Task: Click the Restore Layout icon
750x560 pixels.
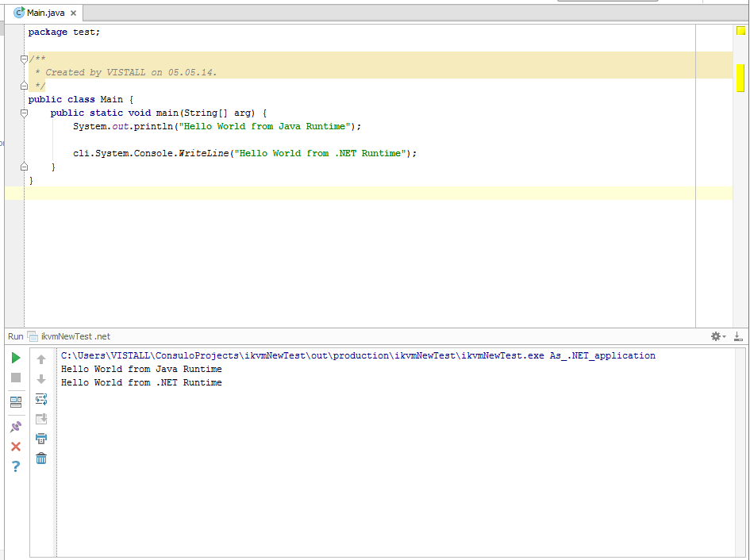Action: point(15,402)
